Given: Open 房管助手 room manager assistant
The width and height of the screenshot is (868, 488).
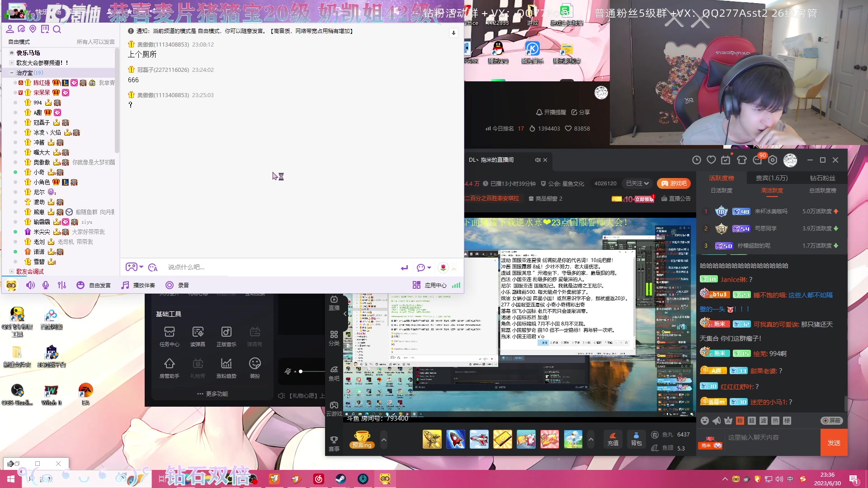Looking at the screenshot, I should point(170,368).
